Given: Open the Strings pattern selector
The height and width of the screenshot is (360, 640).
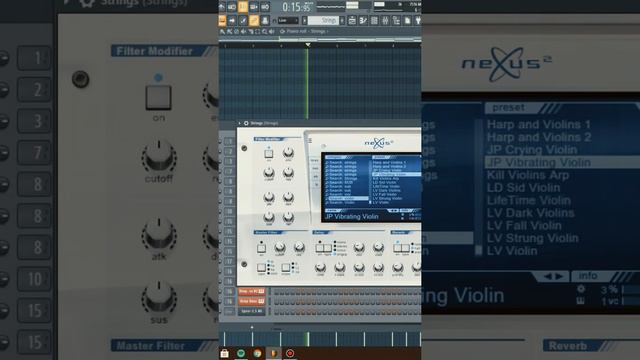Looking at the screenshot, I should coord(323,20).
